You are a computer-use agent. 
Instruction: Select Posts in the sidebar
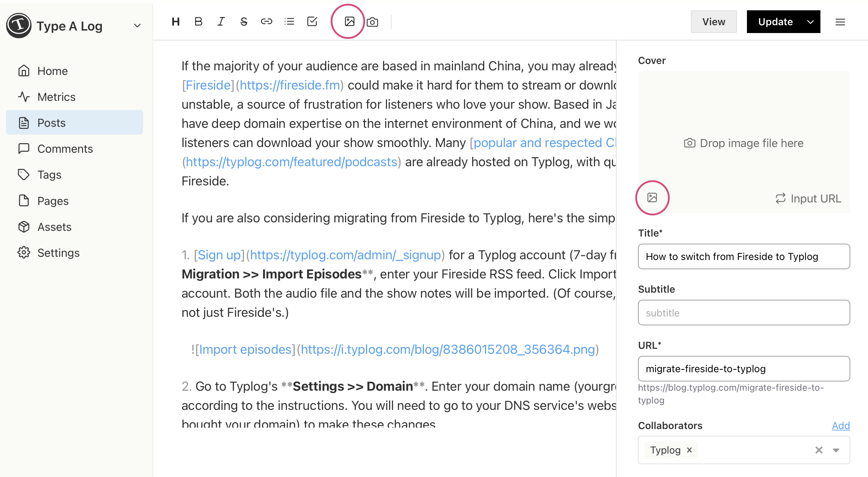click(75, 123)
